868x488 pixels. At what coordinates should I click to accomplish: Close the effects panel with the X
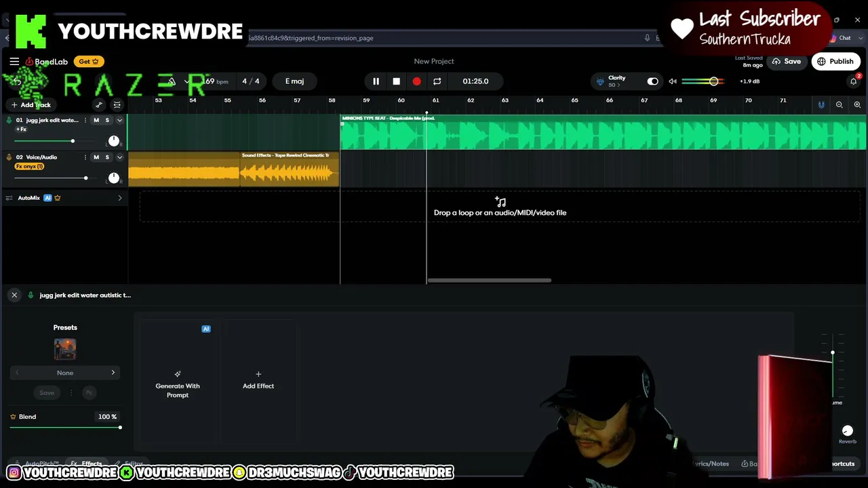click(x=14, y=296)
